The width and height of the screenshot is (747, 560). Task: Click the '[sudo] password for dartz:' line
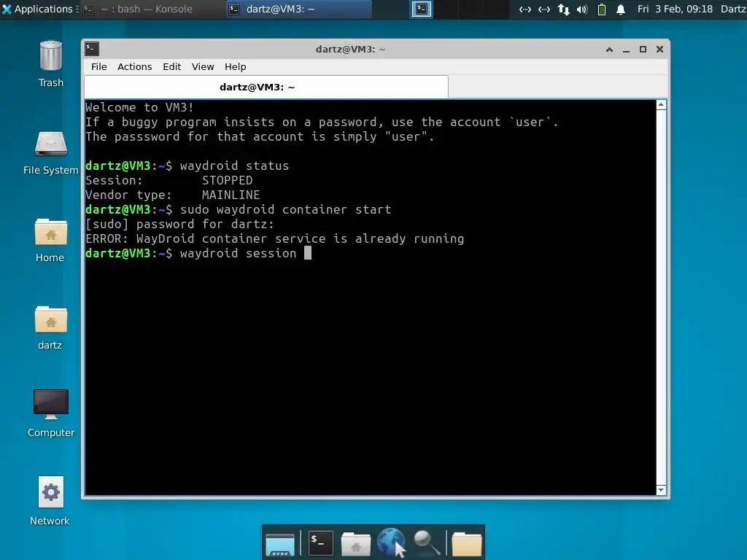(x=179, y=224)
